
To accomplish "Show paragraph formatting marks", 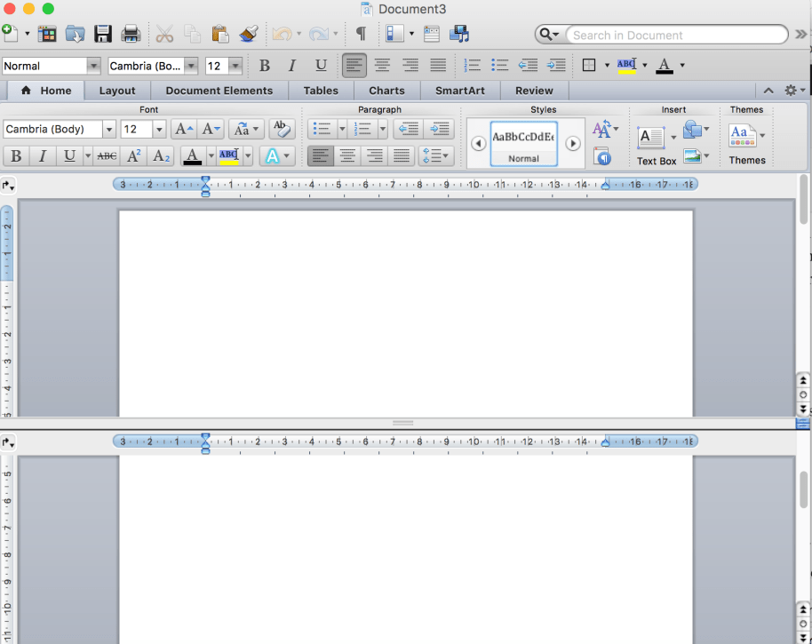I will (360, 33).
